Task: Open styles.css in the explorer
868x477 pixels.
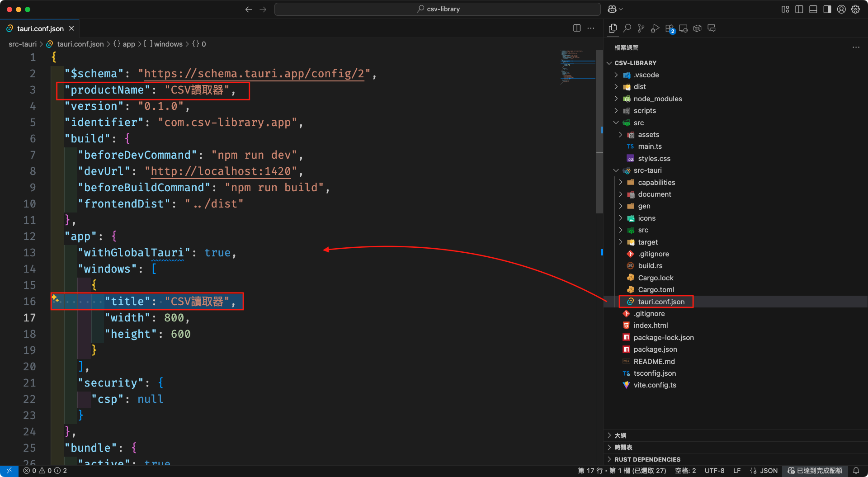Action: 654,158
